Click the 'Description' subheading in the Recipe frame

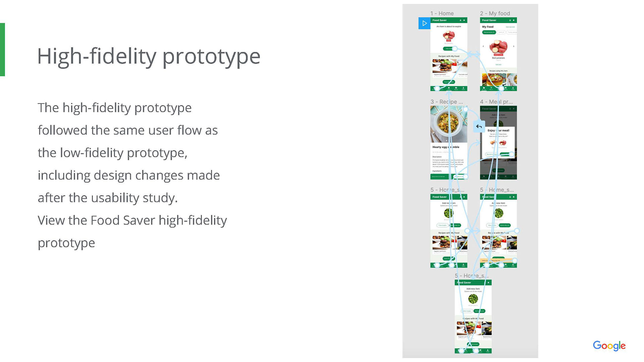click(437, 157)
